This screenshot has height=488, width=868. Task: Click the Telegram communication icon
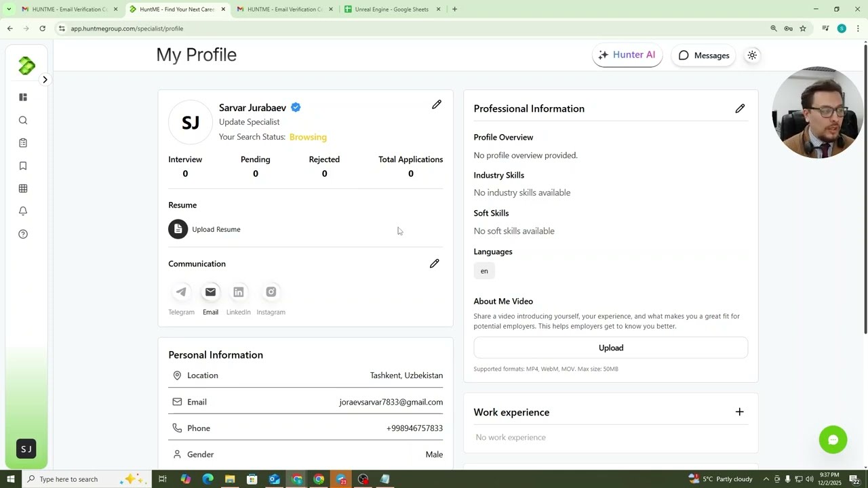click(181, 292)
